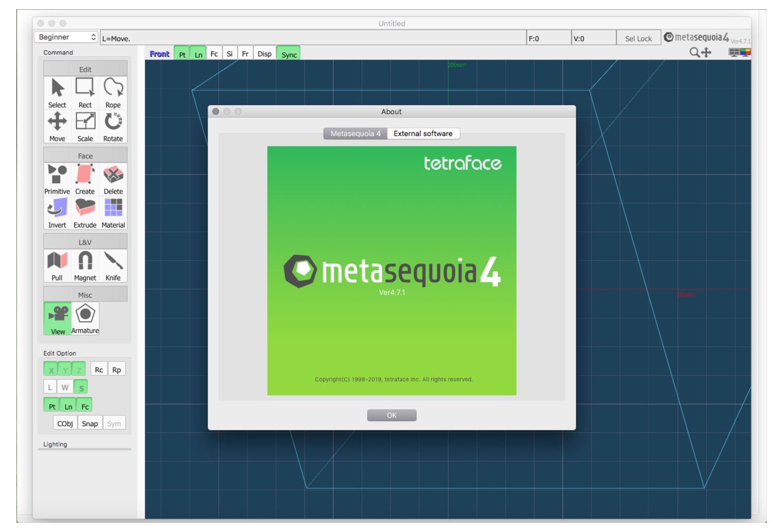
Task: Toggle Sym symmetry option
Action: point(114,424)
